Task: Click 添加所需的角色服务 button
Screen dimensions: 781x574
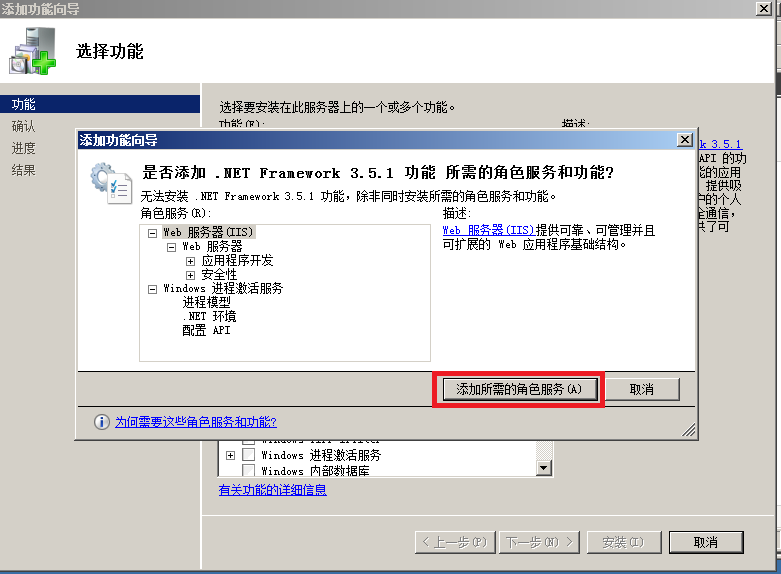Action: [519, 389]
